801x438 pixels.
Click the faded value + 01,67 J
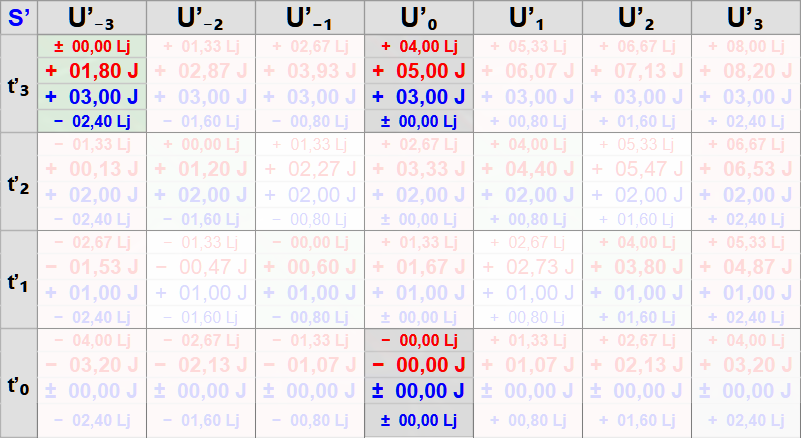419,267
